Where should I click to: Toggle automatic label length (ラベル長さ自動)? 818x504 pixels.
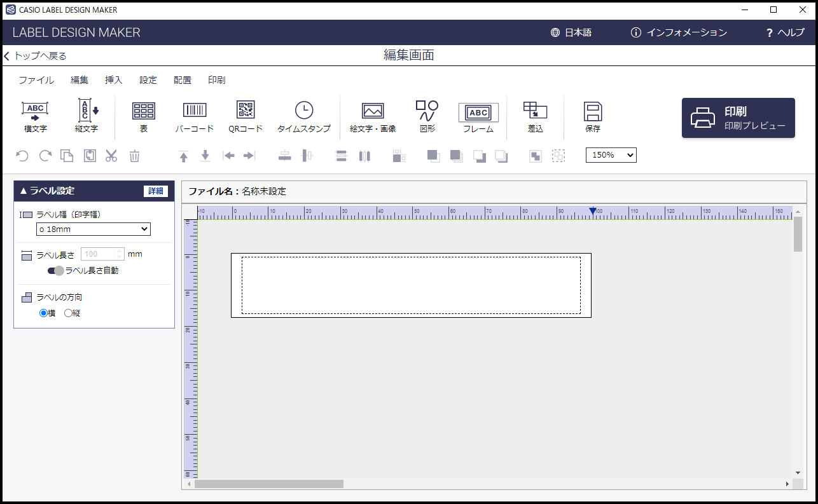click(x=56, y=271)
